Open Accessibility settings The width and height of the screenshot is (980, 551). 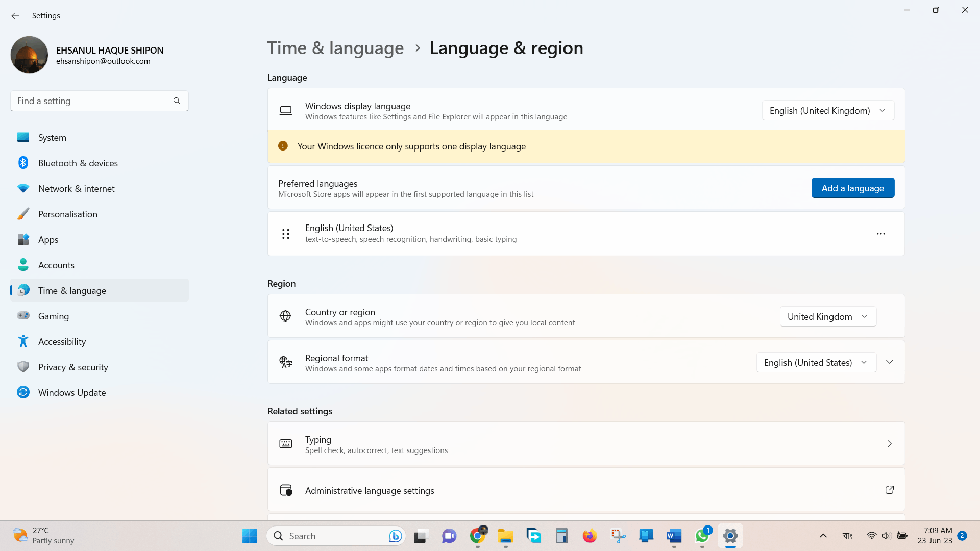(x=100, y=342)
